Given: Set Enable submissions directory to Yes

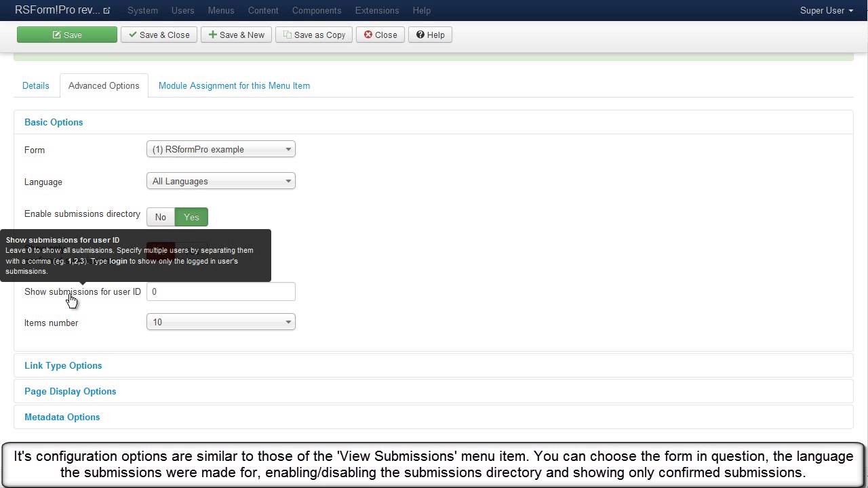Looking at the screenshot, I should [x=191, y=217].
